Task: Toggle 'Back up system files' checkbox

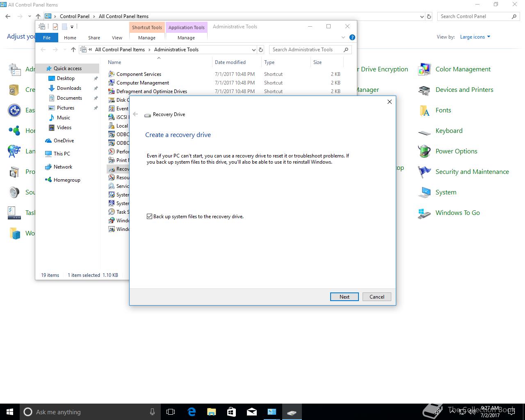Action: [x=150, y=217]
